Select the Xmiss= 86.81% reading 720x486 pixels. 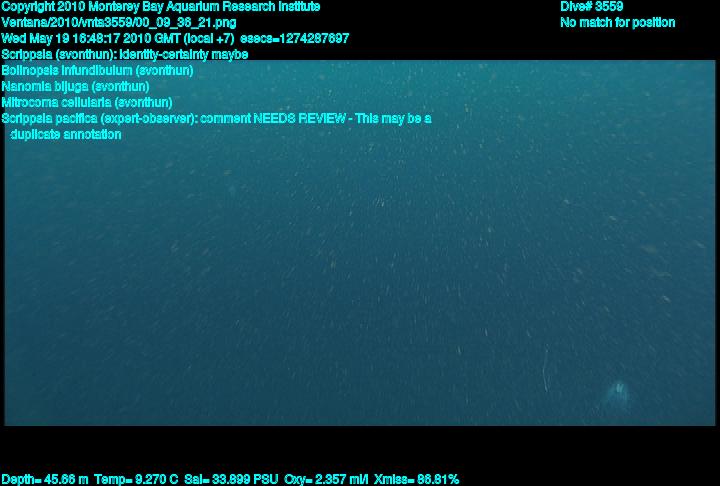point(416,479)
